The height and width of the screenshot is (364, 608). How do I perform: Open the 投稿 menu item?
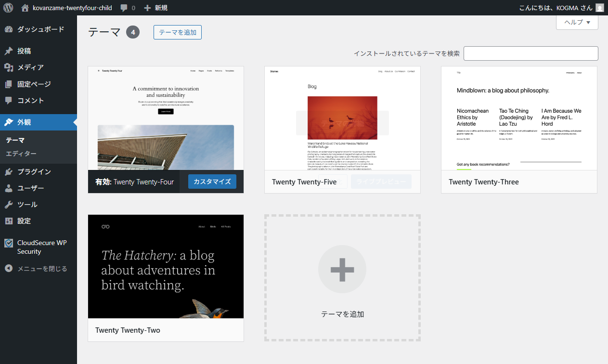click(24, 51)
